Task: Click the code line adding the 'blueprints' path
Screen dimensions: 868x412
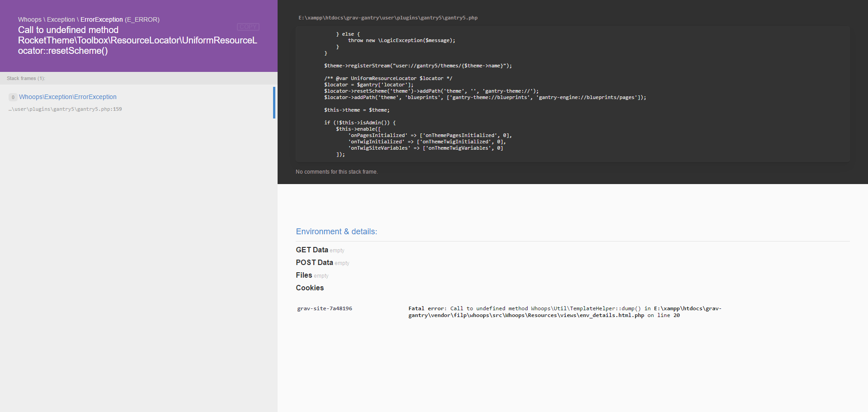Action: [485, 98]
